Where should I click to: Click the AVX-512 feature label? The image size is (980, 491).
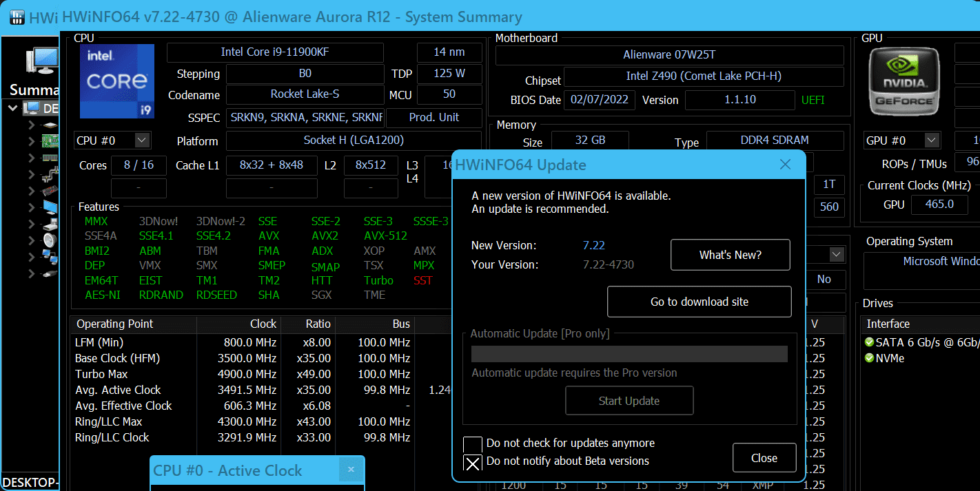385,236
